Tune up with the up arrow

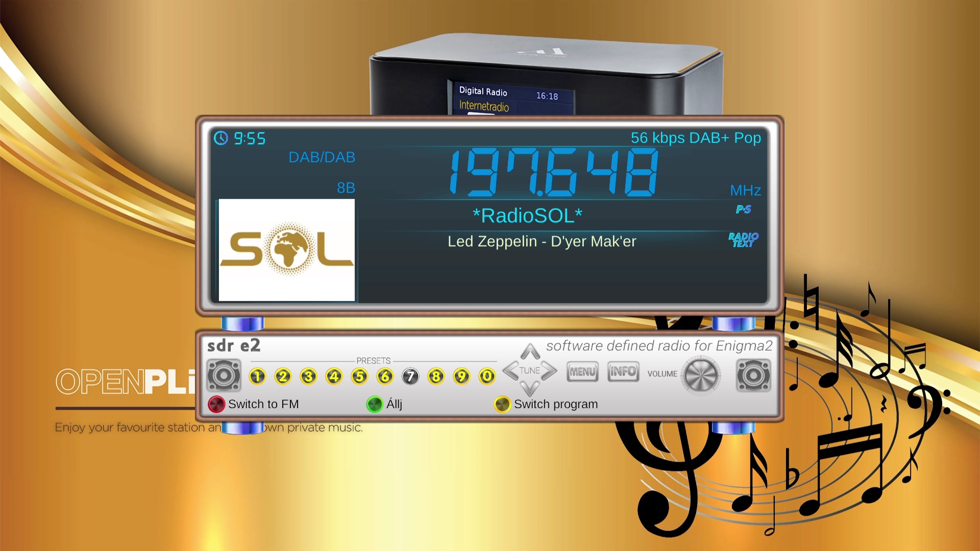click(x=530, y=351)
